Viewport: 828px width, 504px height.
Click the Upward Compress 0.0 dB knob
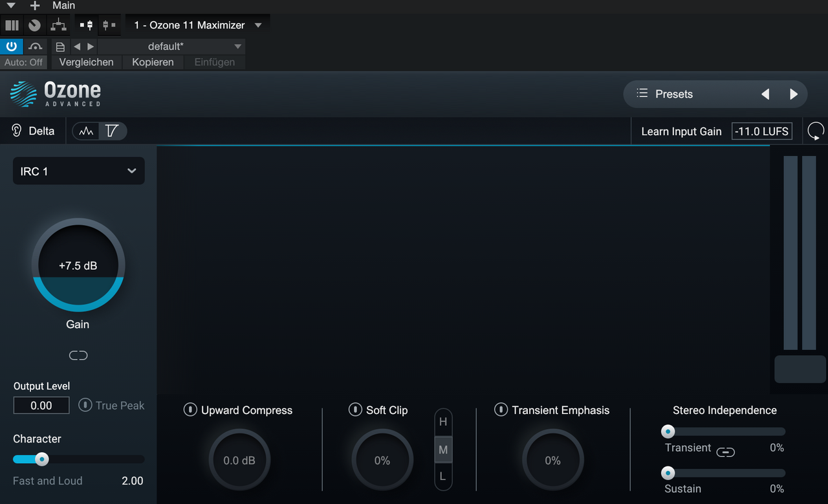(x=239, y=460)
